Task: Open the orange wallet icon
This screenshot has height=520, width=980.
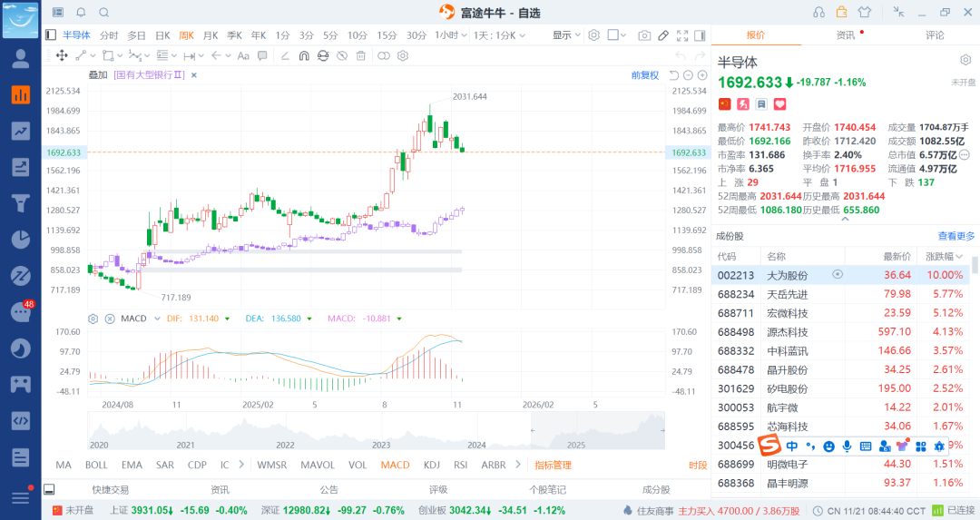Action: (841, 13)
